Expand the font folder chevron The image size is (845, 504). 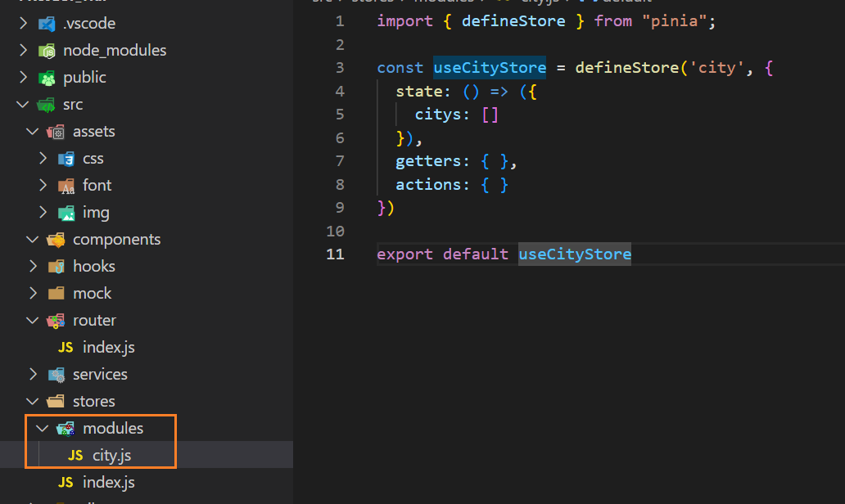coord(43,185)
